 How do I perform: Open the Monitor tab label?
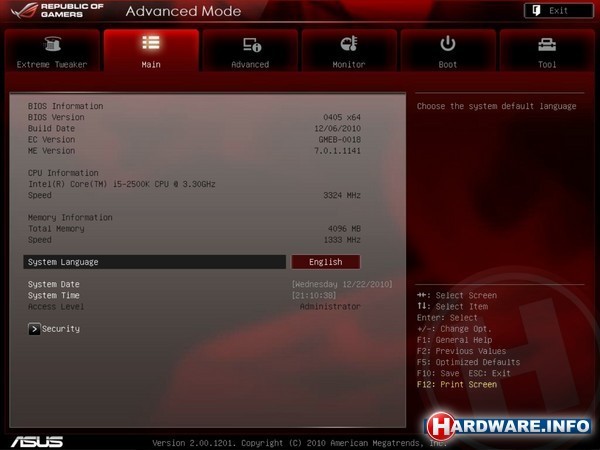[x=349, y=64]
